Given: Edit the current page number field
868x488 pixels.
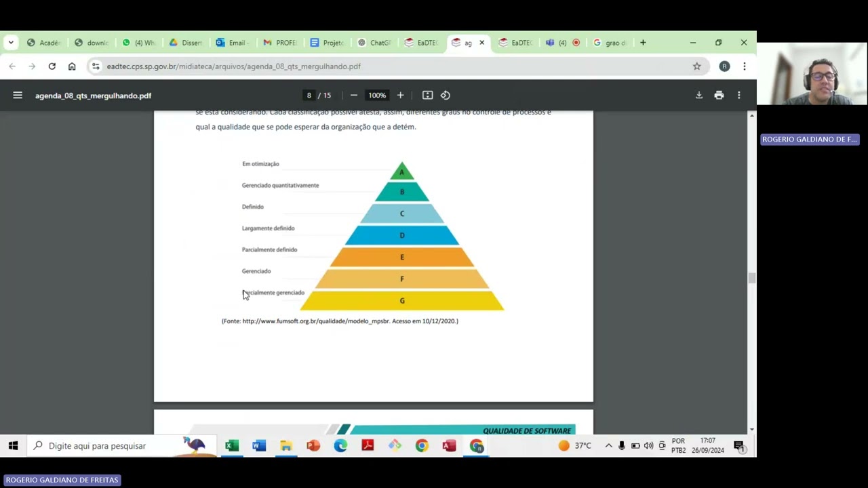Looking at the screenshot, I should [309, 96].
